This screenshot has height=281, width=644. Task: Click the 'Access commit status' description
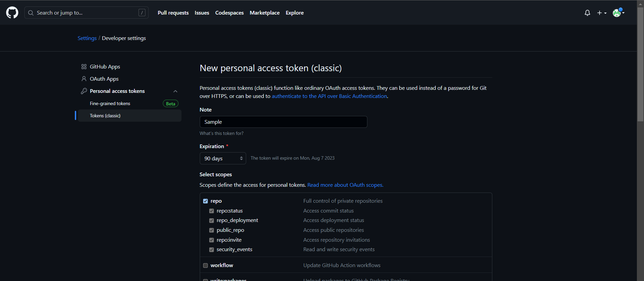328,211
